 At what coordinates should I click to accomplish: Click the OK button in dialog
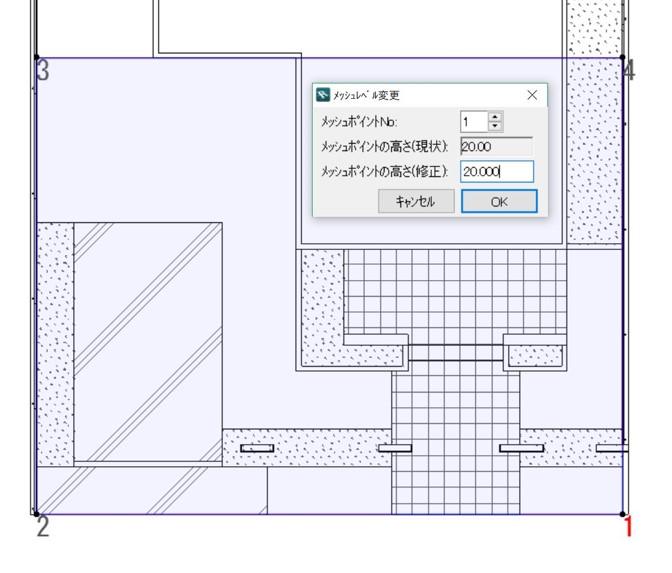tap(499, 201)
